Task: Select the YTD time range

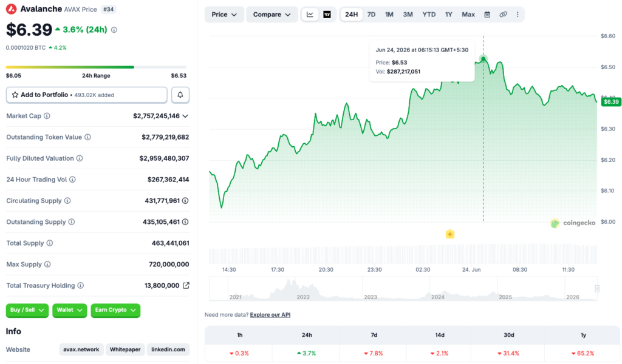Action: (x=429, y=15)
